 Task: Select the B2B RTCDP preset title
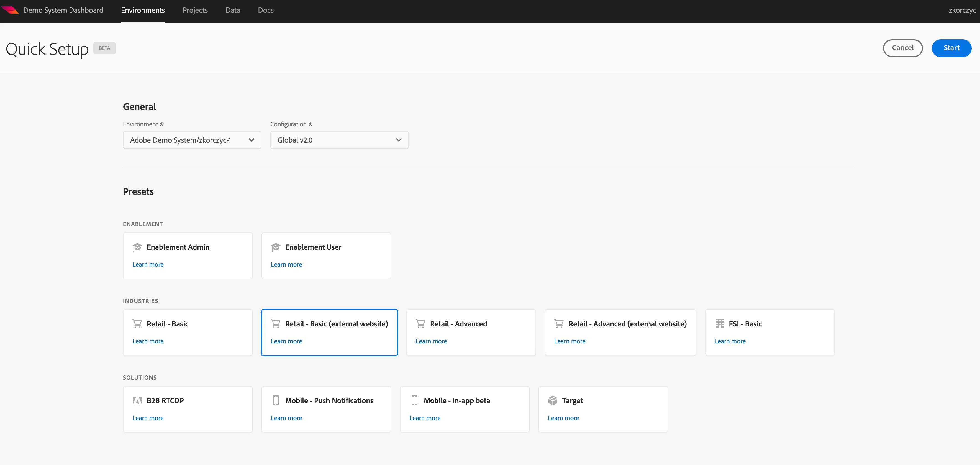click(165, 401)
